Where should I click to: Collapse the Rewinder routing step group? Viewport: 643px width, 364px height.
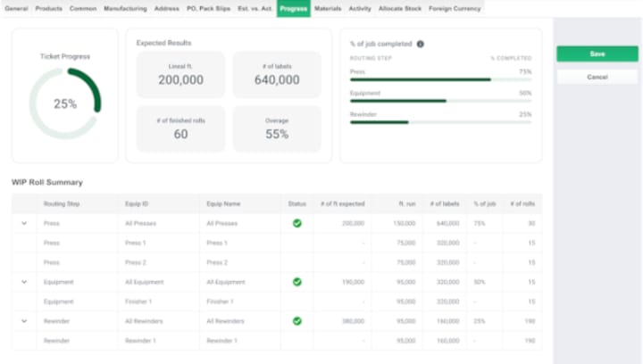[24, 321]
